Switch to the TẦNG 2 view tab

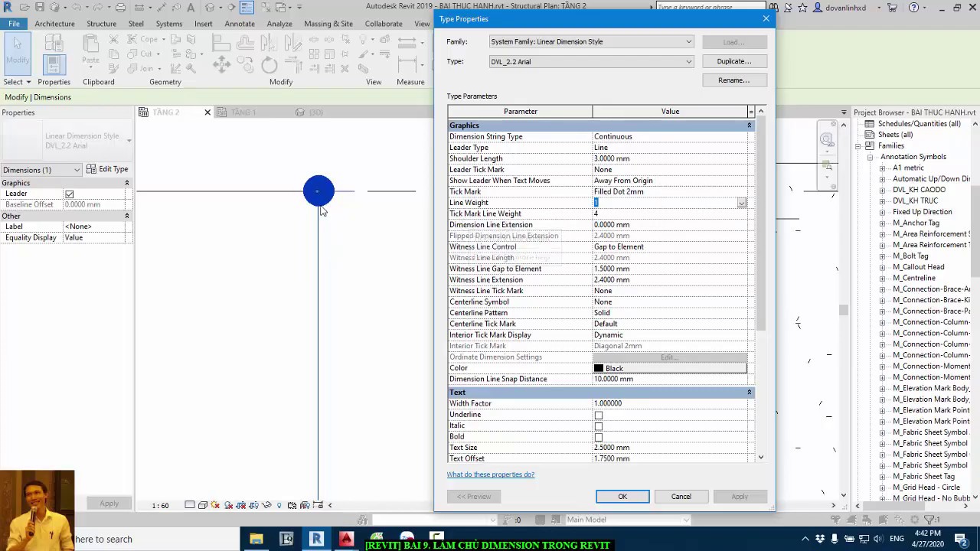pyautogui.click(x=165, y=112)
